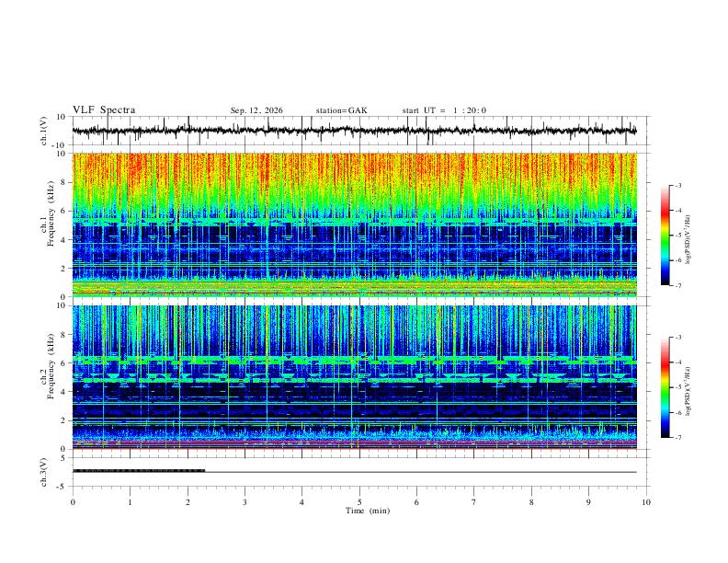
Task: Click the thick black ch.3 signal segment
Action: (x=139, y=471)
